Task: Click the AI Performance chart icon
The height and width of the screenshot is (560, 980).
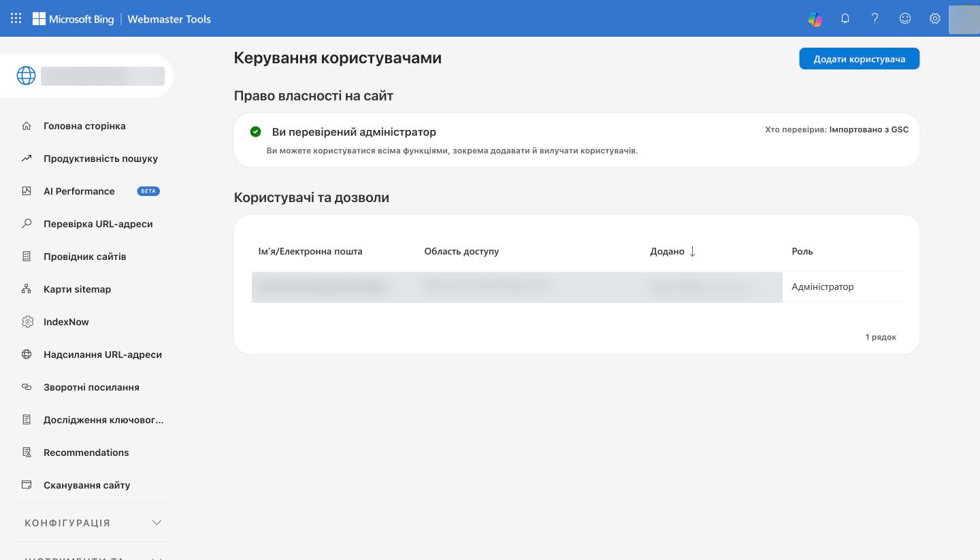Action: (27, 191)
